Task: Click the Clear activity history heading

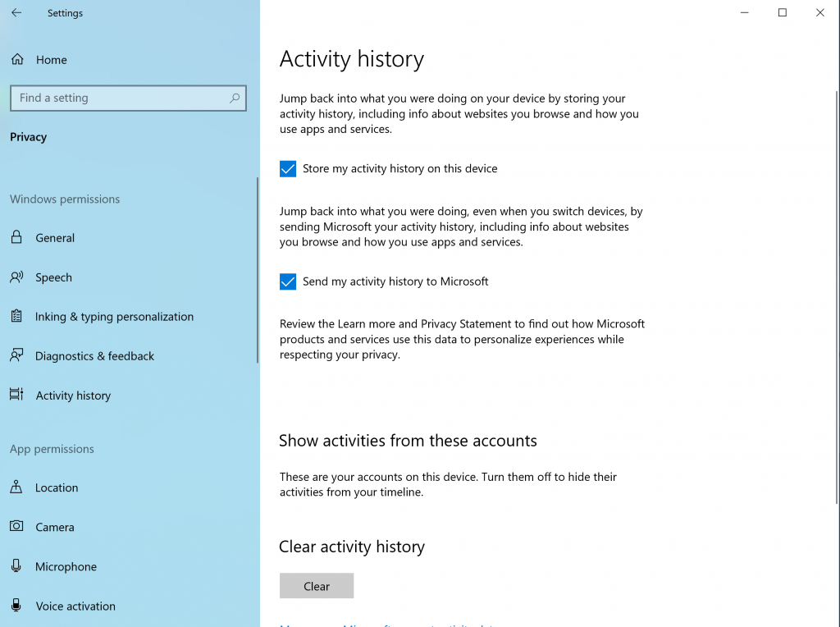Action: (x=352, y=547)
